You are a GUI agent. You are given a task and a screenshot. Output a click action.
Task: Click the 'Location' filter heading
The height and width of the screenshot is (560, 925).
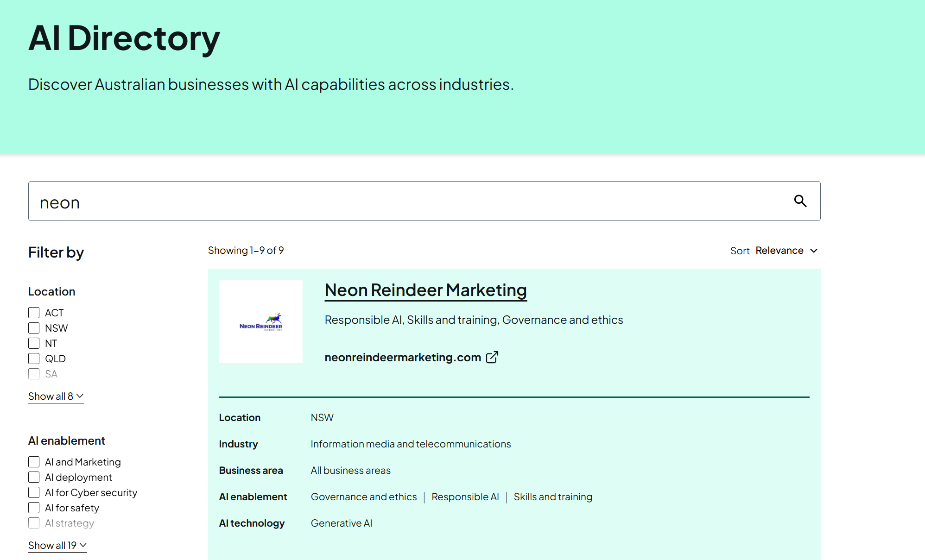pos(51,292)
